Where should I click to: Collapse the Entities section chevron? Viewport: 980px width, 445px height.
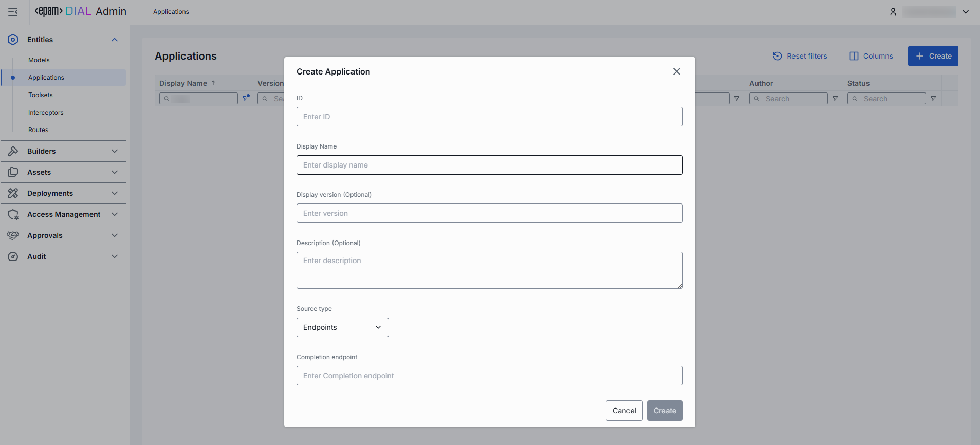(x=115, y=40)
